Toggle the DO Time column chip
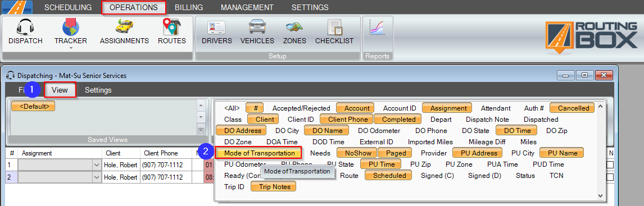644x206 pixels. 516,130
